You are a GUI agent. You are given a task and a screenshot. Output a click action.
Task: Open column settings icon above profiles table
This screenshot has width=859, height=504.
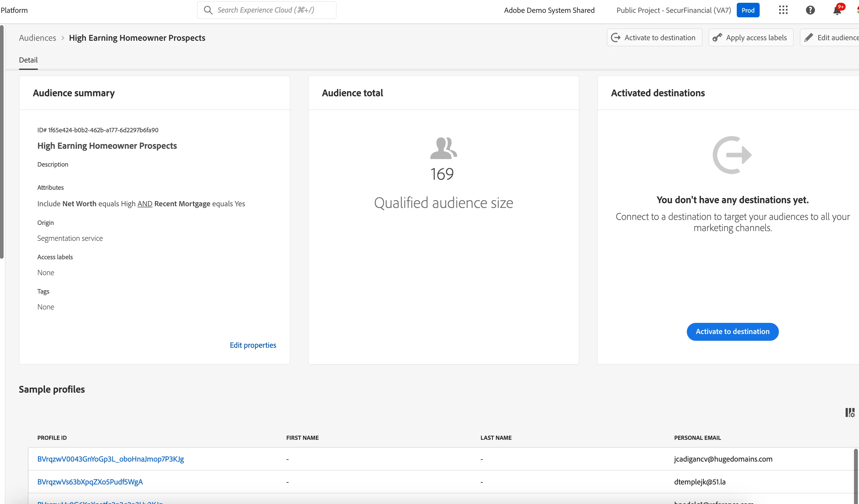850,413
